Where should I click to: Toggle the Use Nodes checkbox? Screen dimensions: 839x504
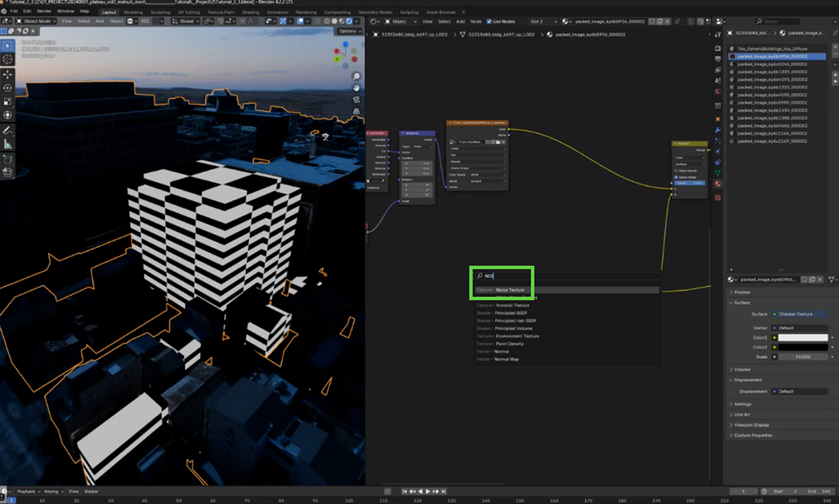pyautogui.click(x=489, y=22)
